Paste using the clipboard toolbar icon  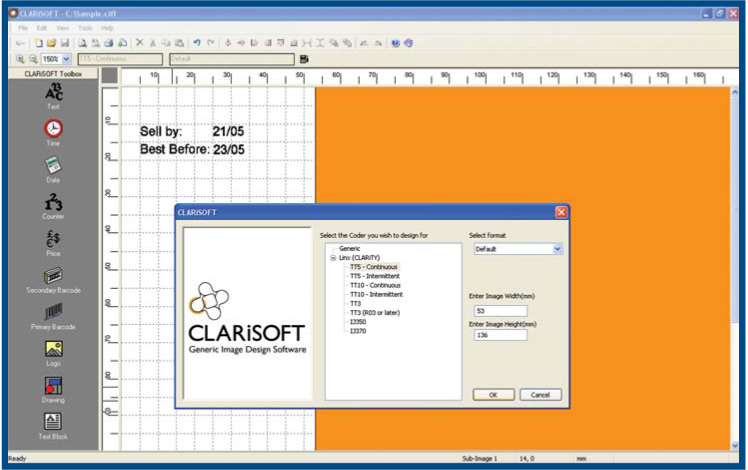pyautogui.click(x=179, y=43)
